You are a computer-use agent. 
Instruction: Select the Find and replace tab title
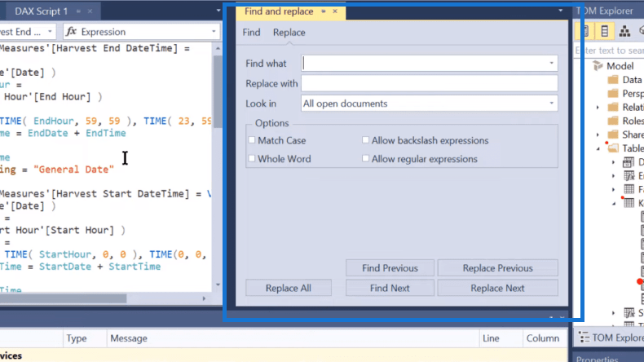pyautogui.click(x=279, y=11)
